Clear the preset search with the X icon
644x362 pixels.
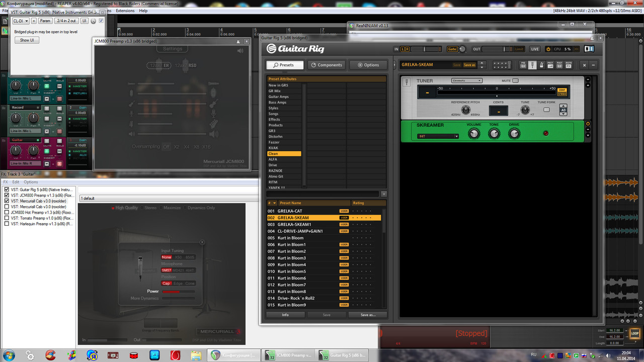click(x=384, y=194)
